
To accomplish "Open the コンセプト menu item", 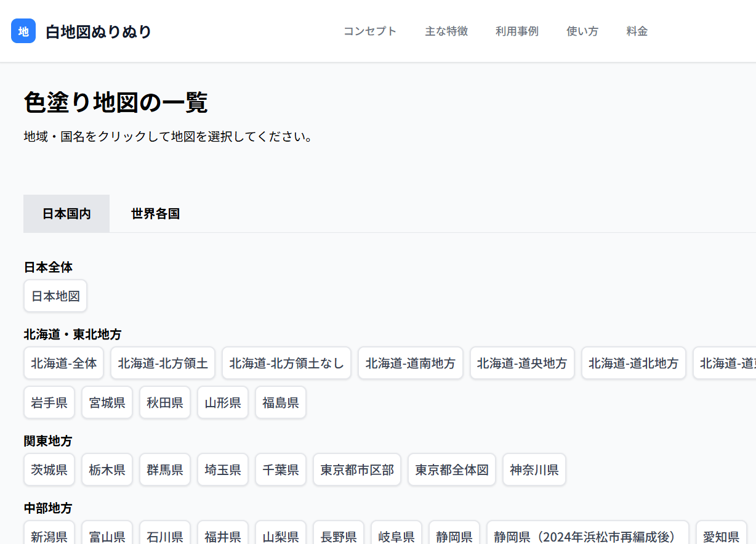I will coord(370,31).
